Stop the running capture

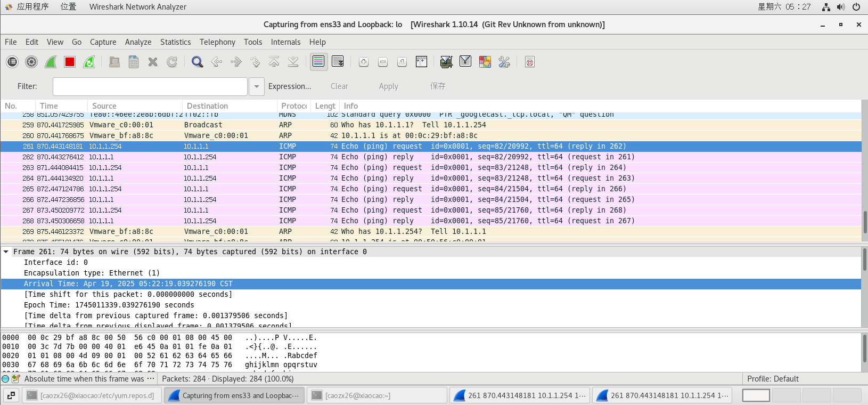pyautogui.click(x=70, y=62)
